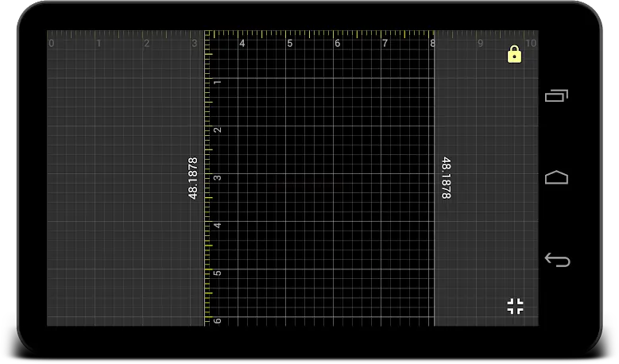
Task: Click the 5 mark on the horizontal ruler
Action: point(290,43)
